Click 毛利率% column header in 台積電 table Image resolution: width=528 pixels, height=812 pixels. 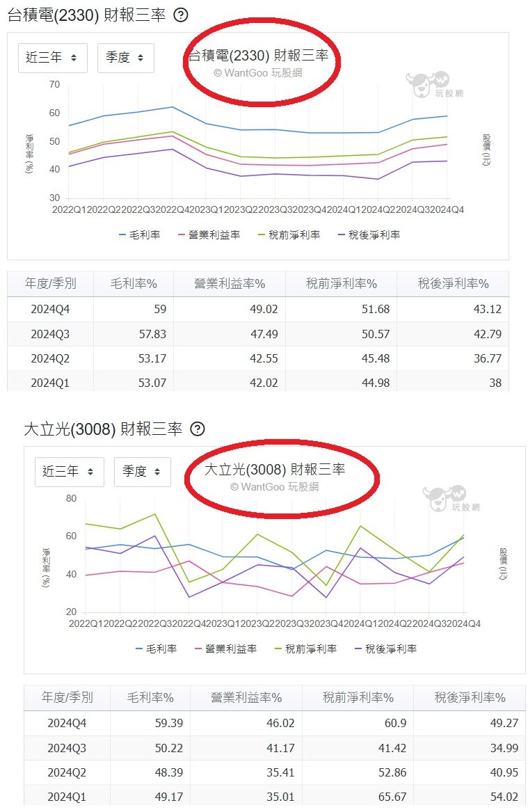pos(134,283)
